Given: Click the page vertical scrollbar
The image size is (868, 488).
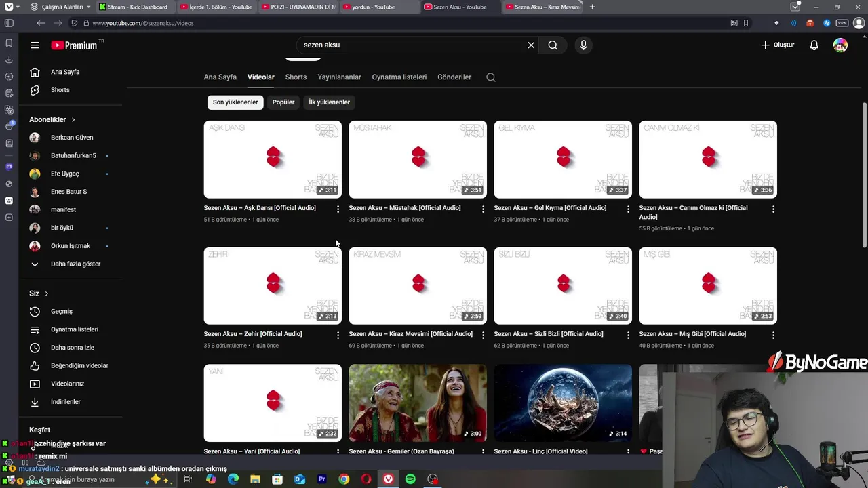Looking at the screenshot, I should tap(864, 175).
